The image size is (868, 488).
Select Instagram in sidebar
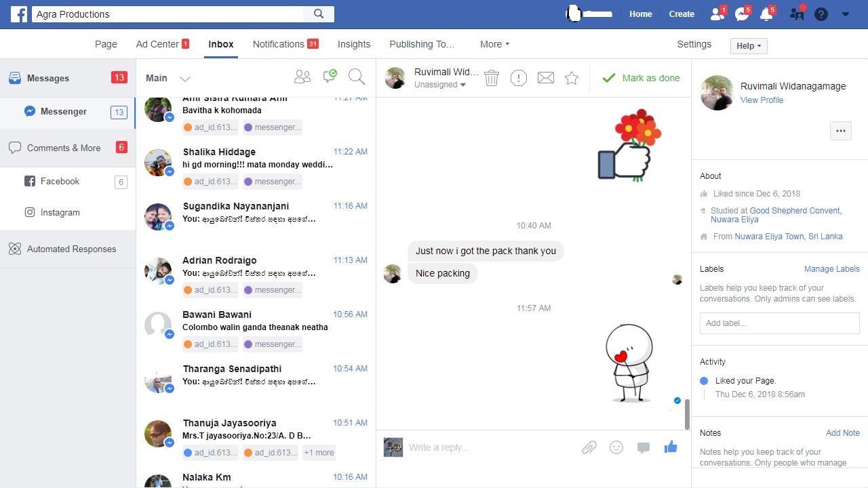(x=68, y=213)
